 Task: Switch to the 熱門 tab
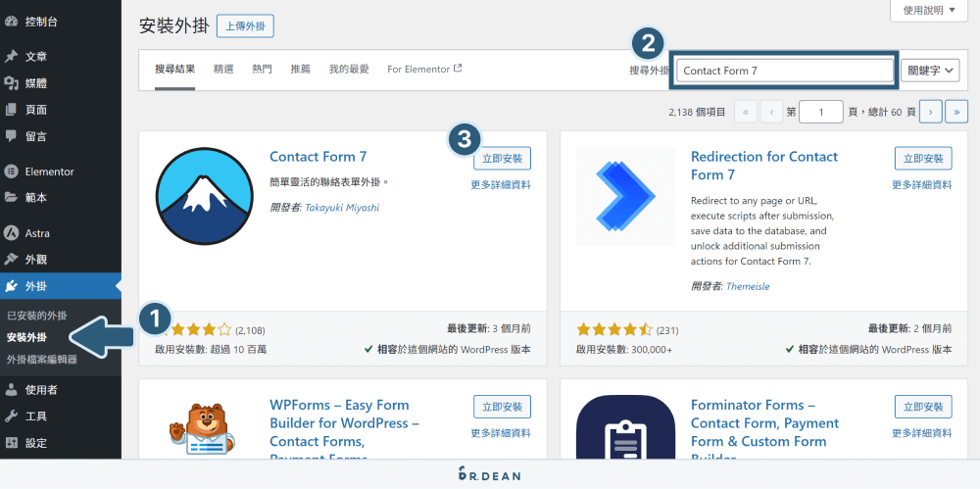pyautogui.click(x=262, y=69)
